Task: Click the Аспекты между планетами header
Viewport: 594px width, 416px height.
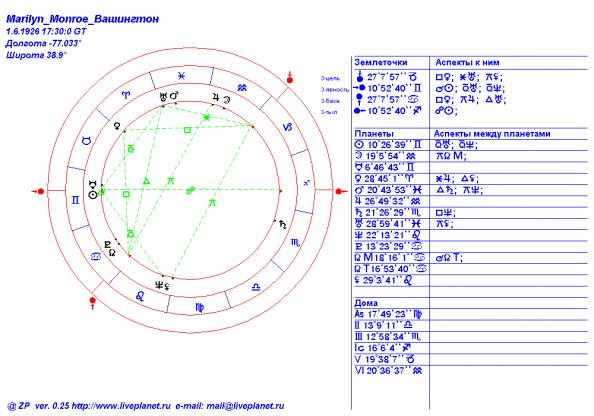Action: tap(492, 133)
